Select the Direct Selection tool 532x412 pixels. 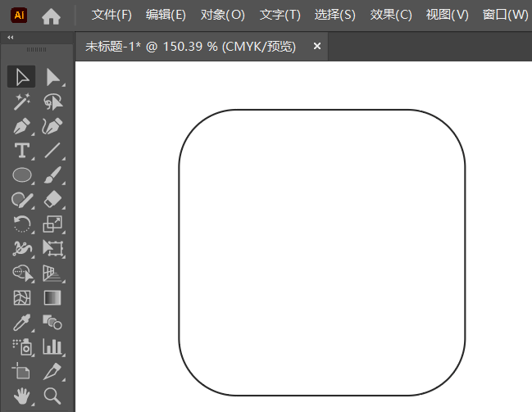(53, 77)
